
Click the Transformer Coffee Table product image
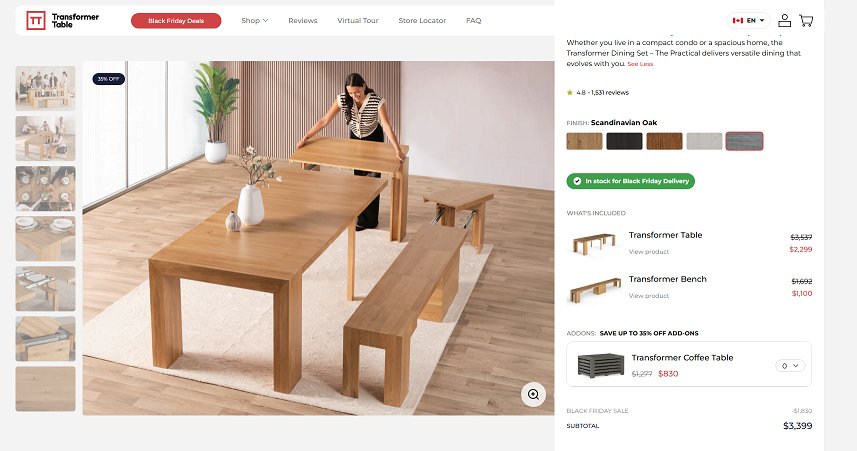point(601,365)
